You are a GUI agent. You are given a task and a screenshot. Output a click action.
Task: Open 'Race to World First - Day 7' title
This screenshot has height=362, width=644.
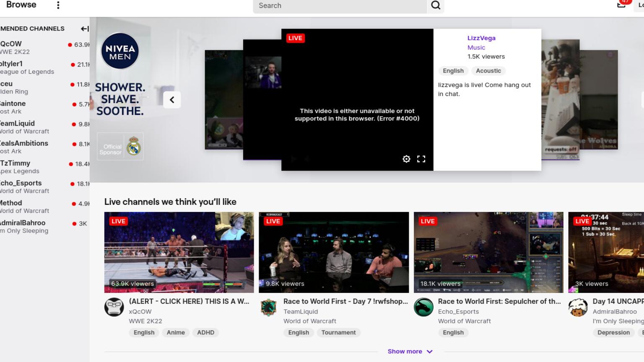tap(345, 301)
